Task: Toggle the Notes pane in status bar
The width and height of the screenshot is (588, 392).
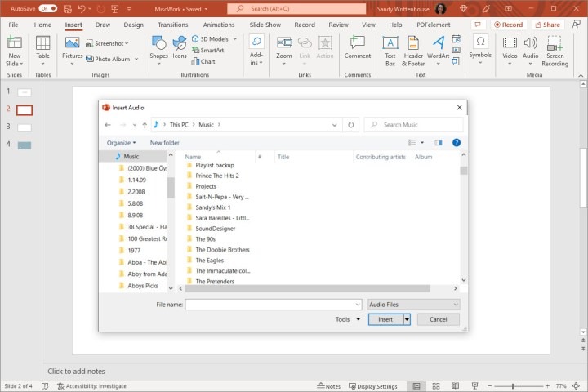Action: 328,386
